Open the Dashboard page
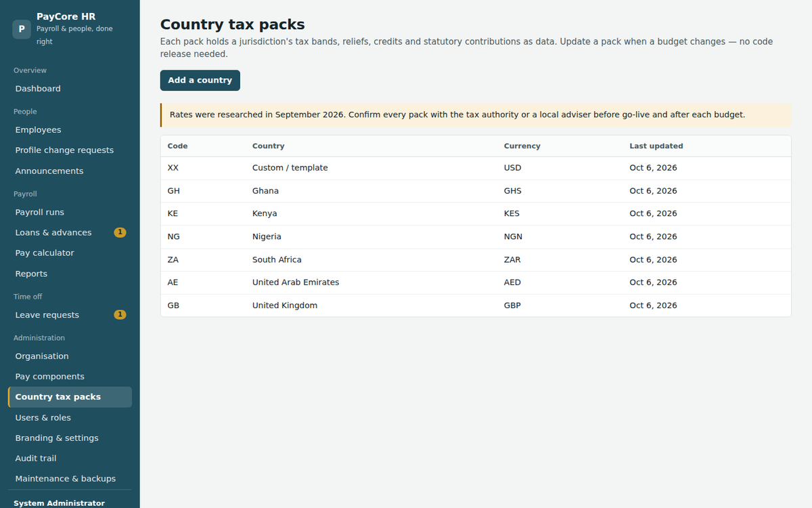The width and height of the screenshot is (812, 508). (x=70, y=89)
